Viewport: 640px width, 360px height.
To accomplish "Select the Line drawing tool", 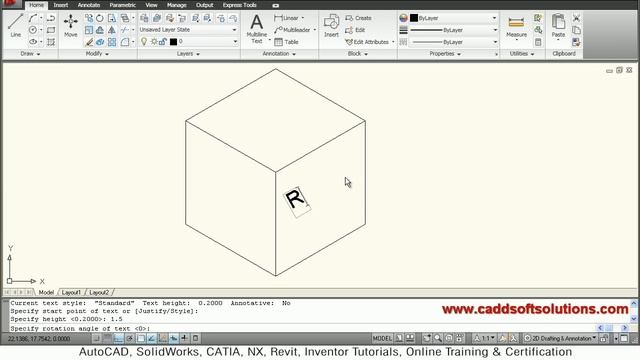I will pos(16,25).
